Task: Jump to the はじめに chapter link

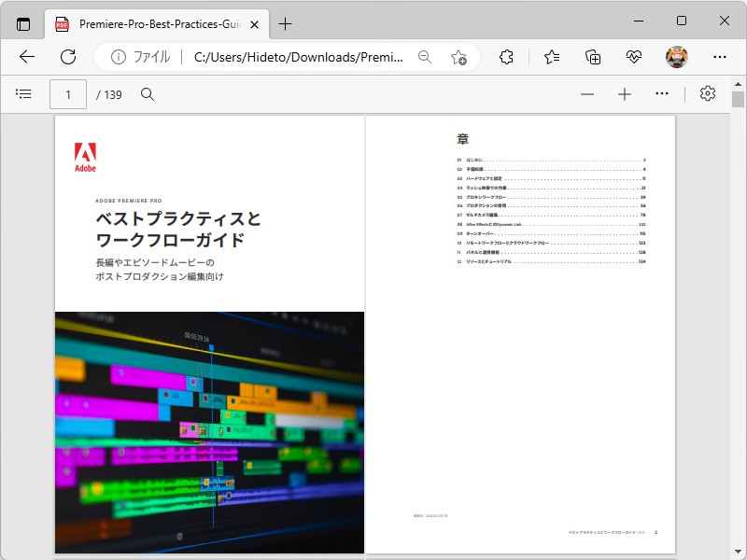Action: click(x=476, y=161)
